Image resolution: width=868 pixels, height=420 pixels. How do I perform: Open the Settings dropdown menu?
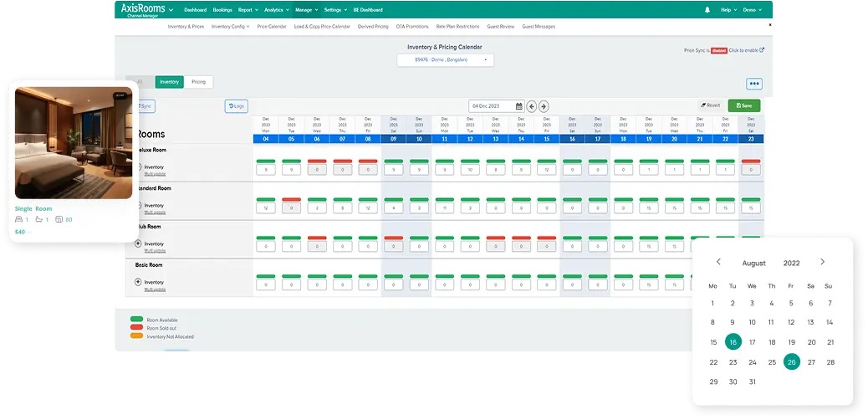(335, 9)
